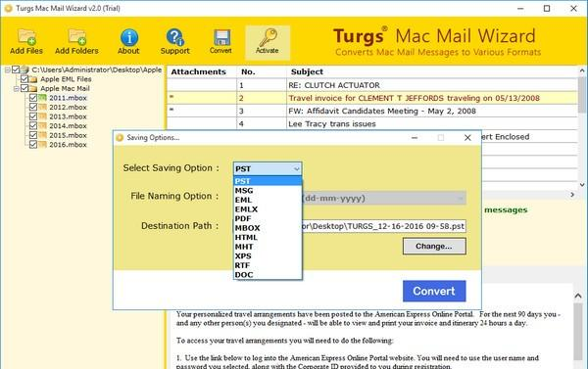The image size is (588, 369).
Task: Open the About info icon
Action: coord(129,37)
